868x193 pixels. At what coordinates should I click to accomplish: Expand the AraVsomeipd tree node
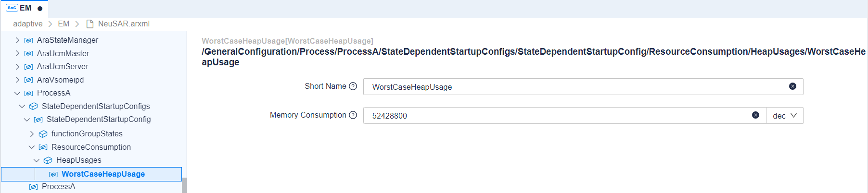point(17,80)
